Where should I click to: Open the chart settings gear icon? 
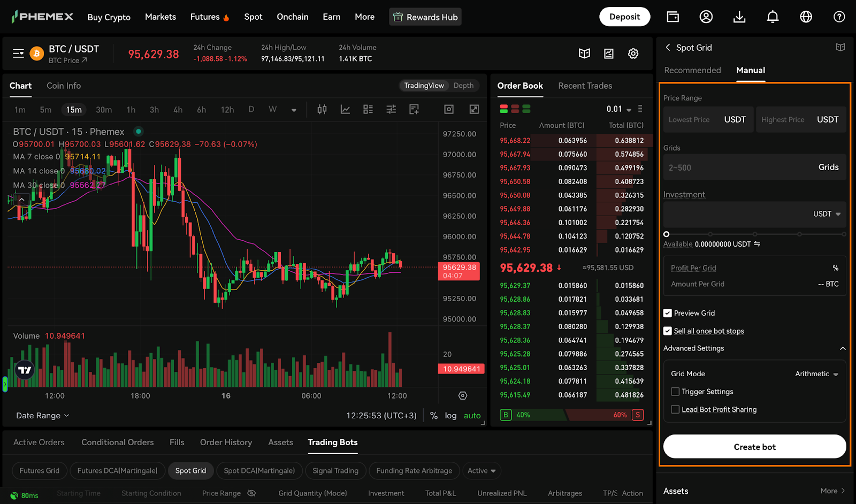coord(633,54)
